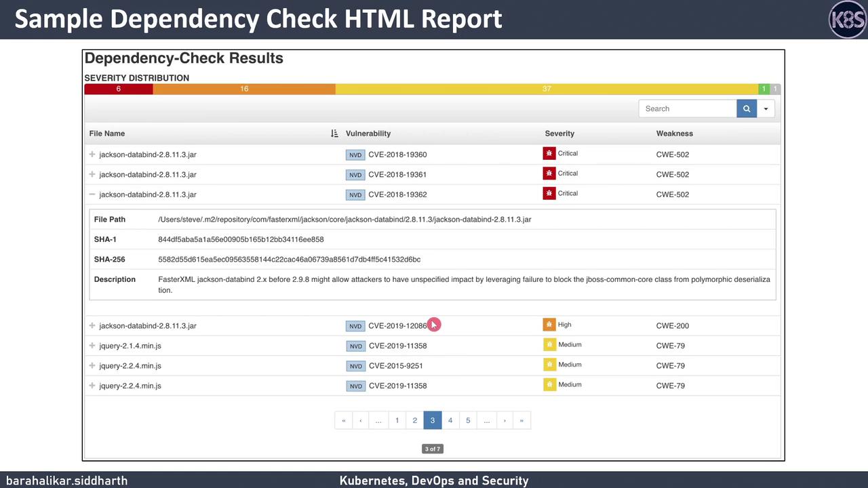868x488 pixels.
Task: Click the FasterXML jackson-databind description text
Action: 464,285
